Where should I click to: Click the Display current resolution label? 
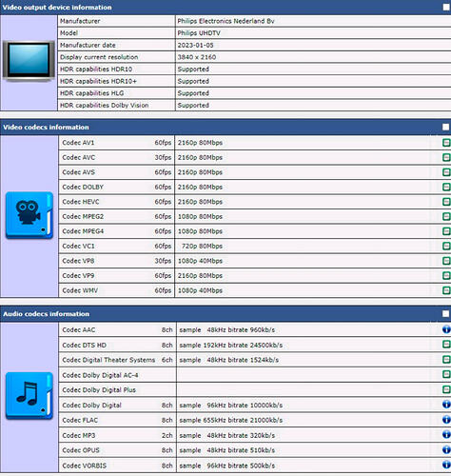point(99,57)
